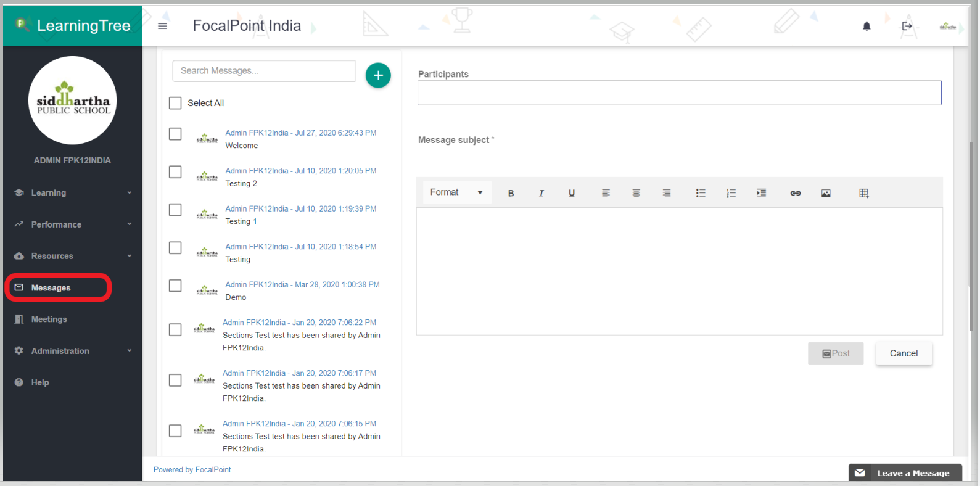
Task: Click the logout icon in the header
Action: click(907, 26)
